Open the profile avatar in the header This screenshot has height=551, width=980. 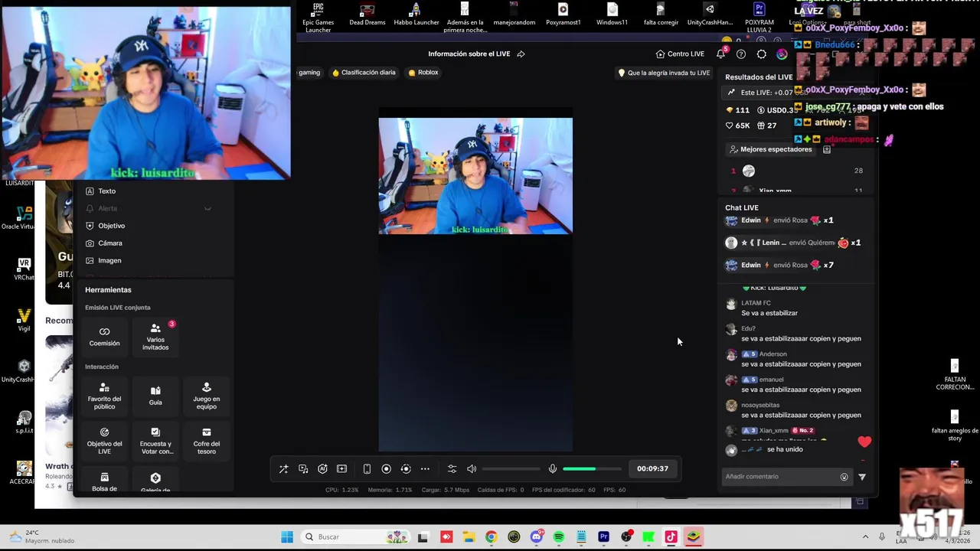click(x=782, y=54)
